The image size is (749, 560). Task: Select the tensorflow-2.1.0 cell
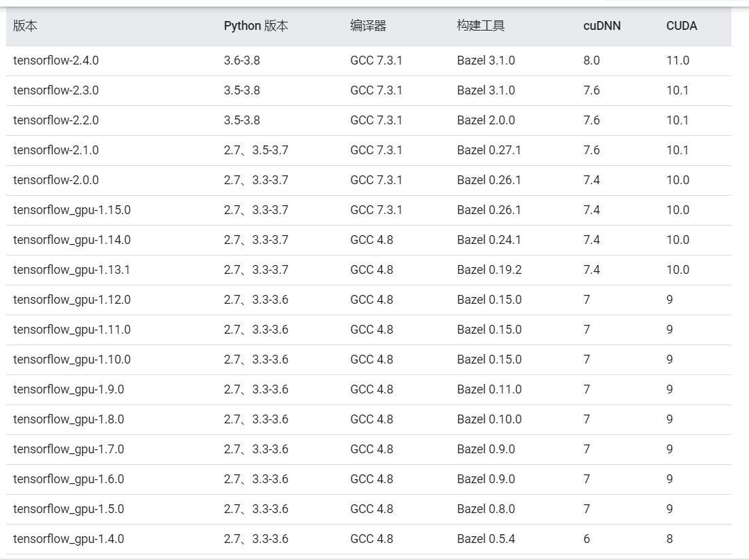point(56,150)
